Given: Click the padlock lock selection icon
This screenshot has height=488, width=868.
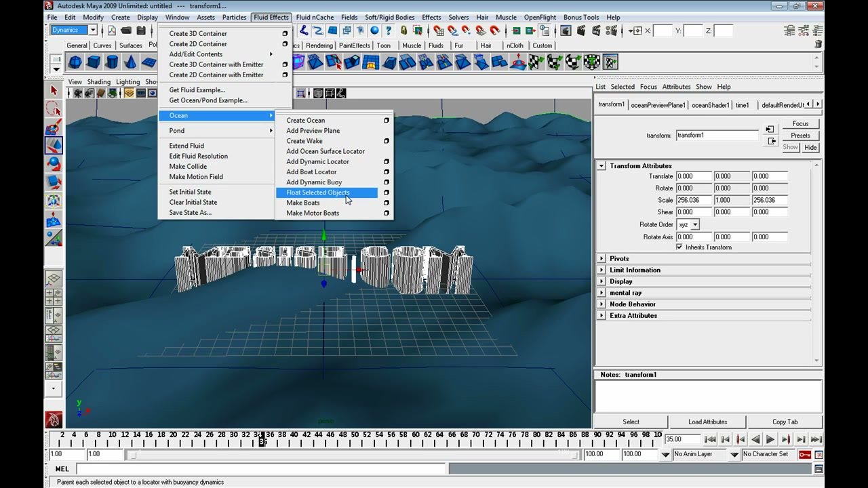Looking at the screenshot, I should tap(403, 30).
